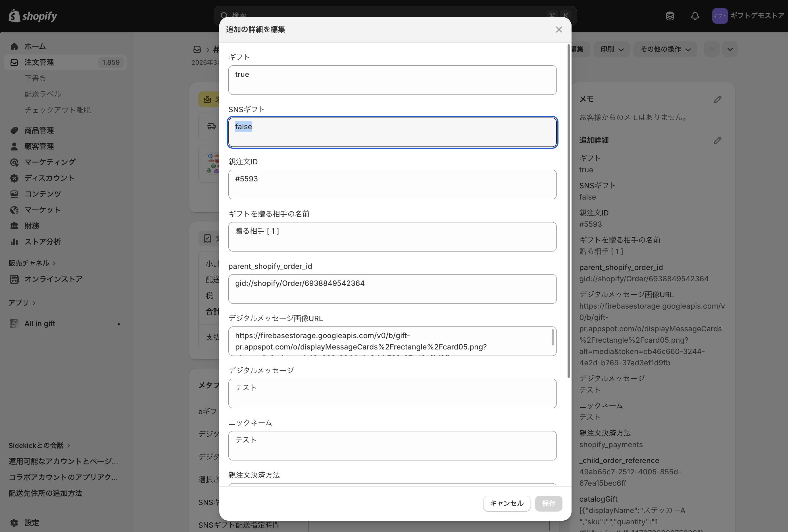Image resolution: width=788 pixels, height=532 pixels.
Task: Go to the next order arrow
Action: (x=730, y=49)
